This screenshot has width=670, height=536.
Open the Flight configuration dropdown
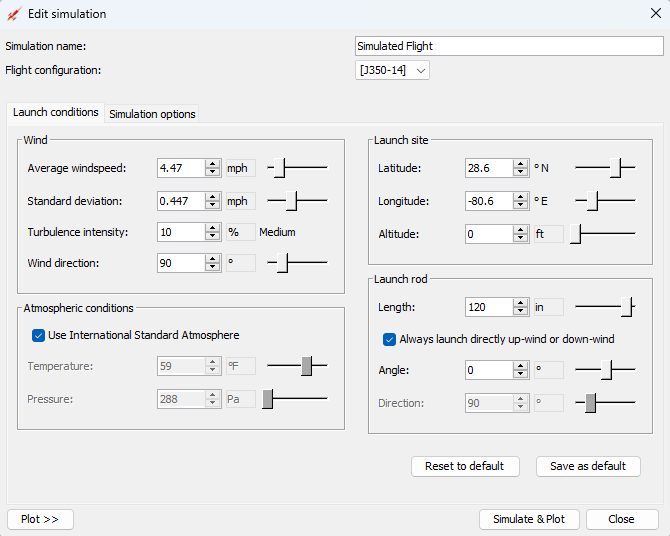(392, 70)
